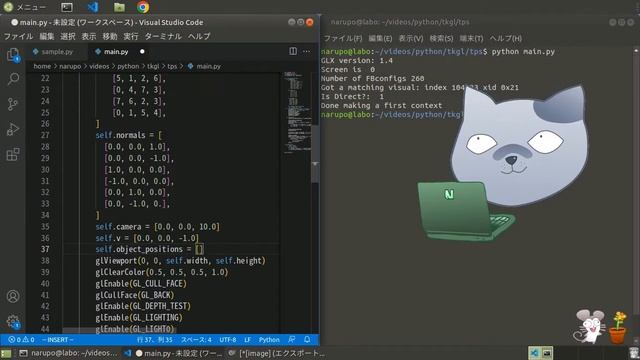Open the 移動 menu in VS Code

point(110,36)
